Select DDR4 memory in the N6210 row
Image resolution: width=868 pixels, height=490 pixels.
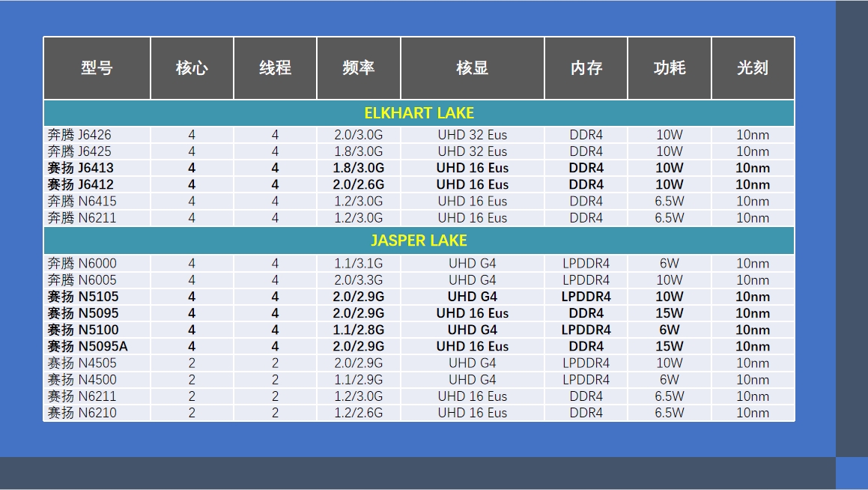[586, 413]
